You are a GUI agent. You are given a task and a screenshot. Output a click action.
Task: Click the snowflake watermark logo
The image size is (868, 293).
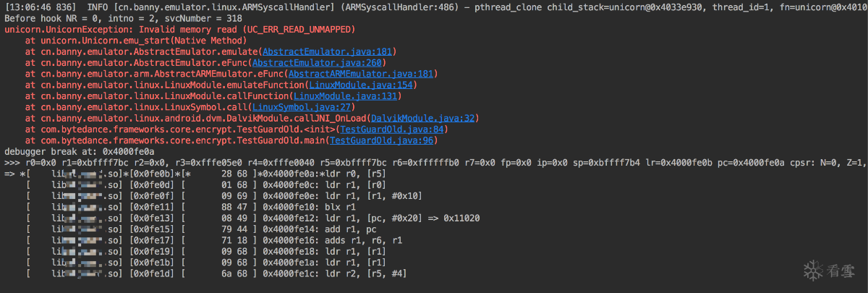click(814, 271)
